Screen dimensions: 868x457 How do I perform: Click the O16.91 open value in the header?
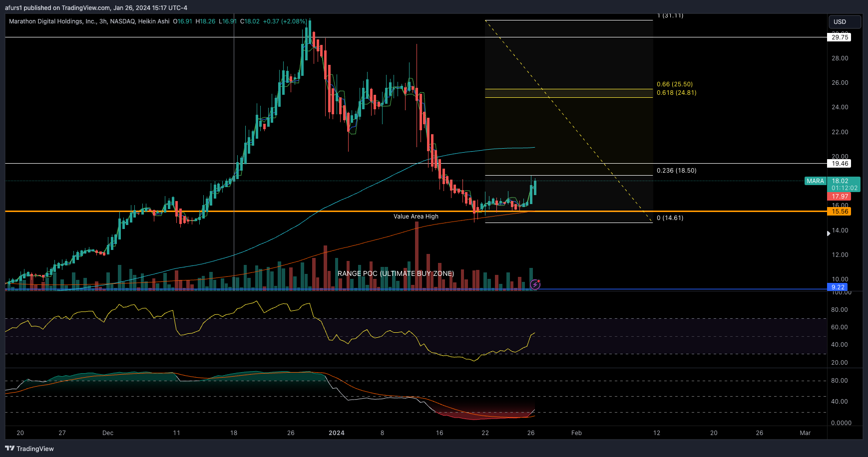[x=182, y=21]
